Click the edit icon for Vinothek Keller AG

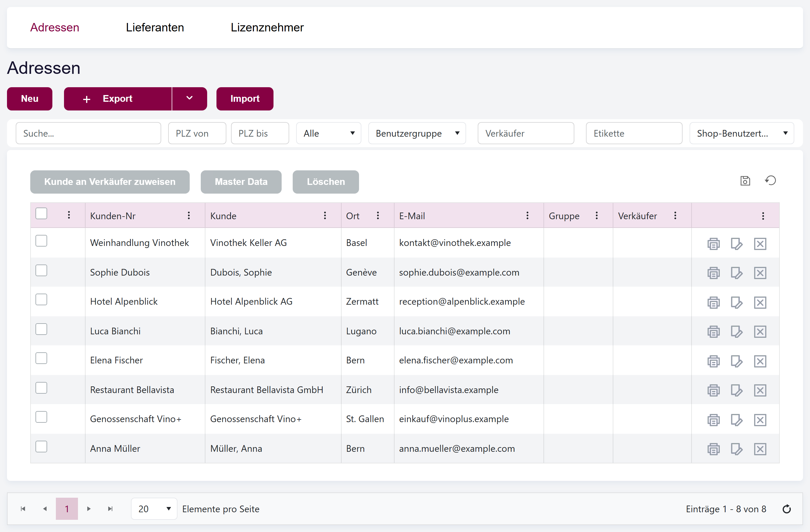click(x=736, y=244)
